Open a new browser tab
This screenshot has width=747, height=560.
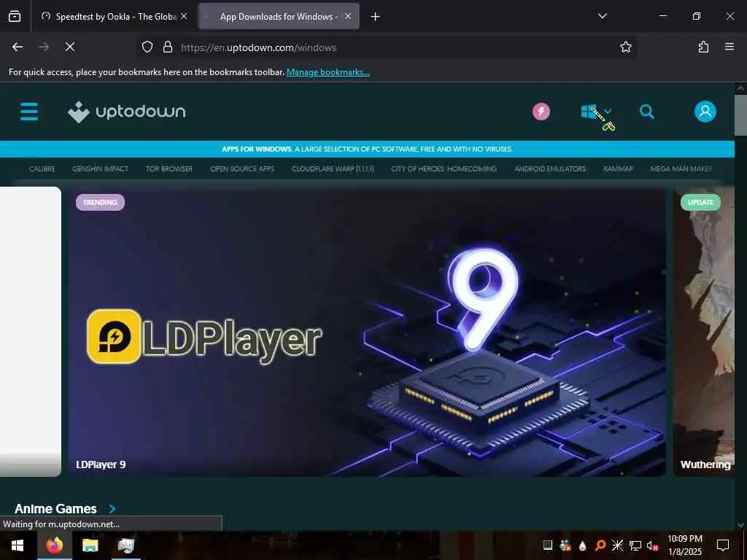[x=376, y=17]
